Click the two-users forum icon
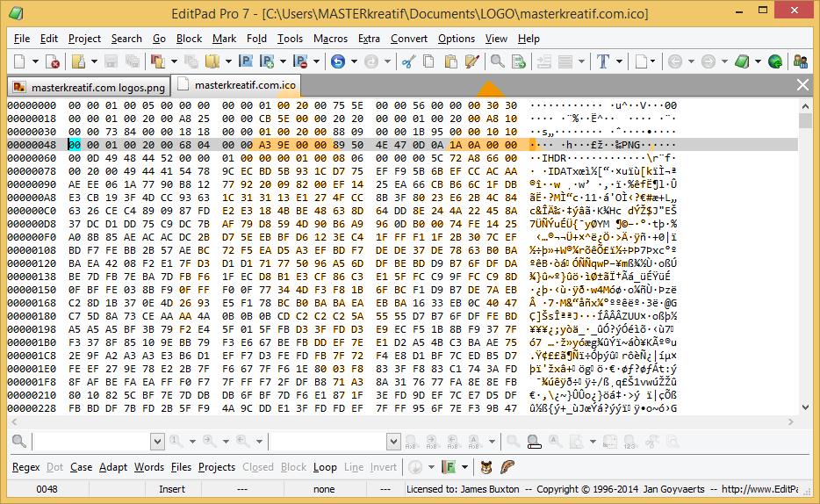This screenshot has width=820, height=504. pos(801,61)
